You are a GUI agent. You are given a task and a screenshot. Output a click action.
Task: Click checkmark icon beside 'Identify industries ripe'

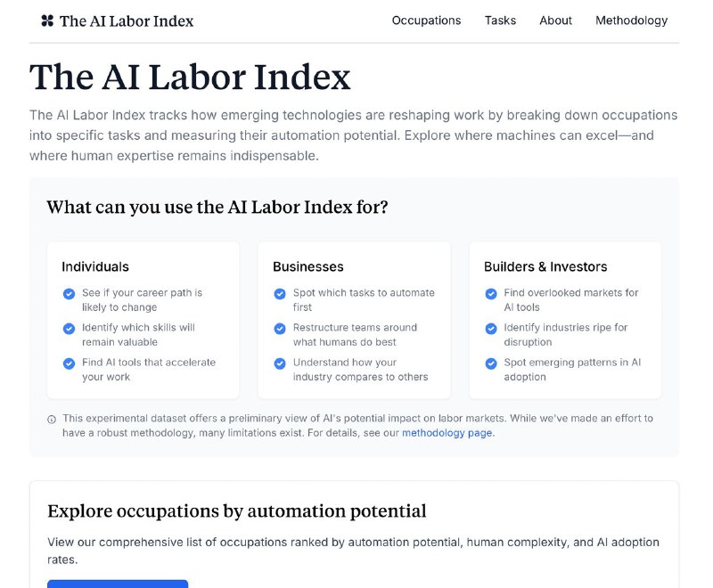pyautogui.click(x=491, y=329)
